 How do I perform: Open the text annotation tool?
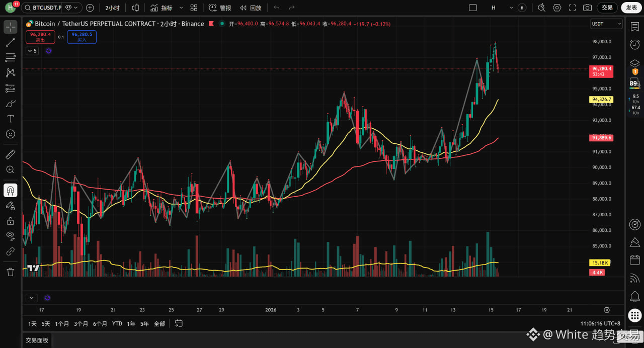11,119
